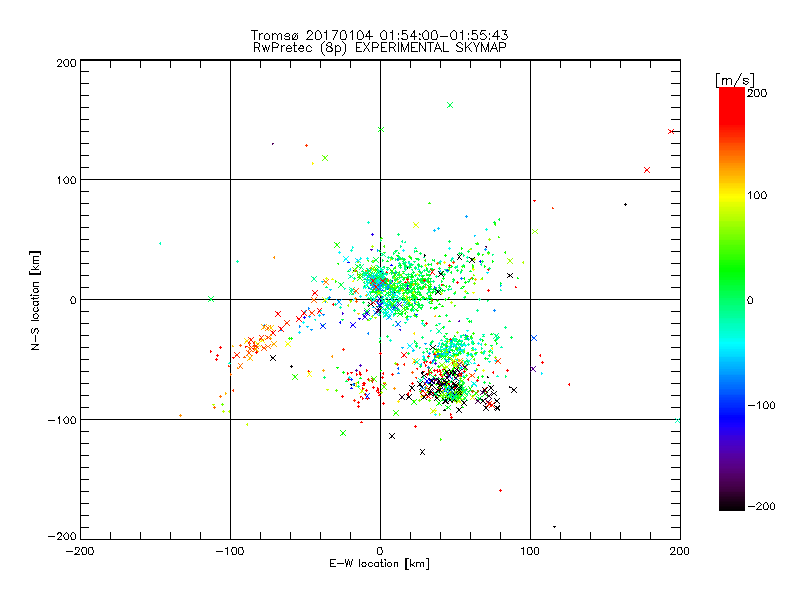Screen dimensions: 800x600
Task: Click the y-axis tick label '-200'
Action: (x=62, y=536)
